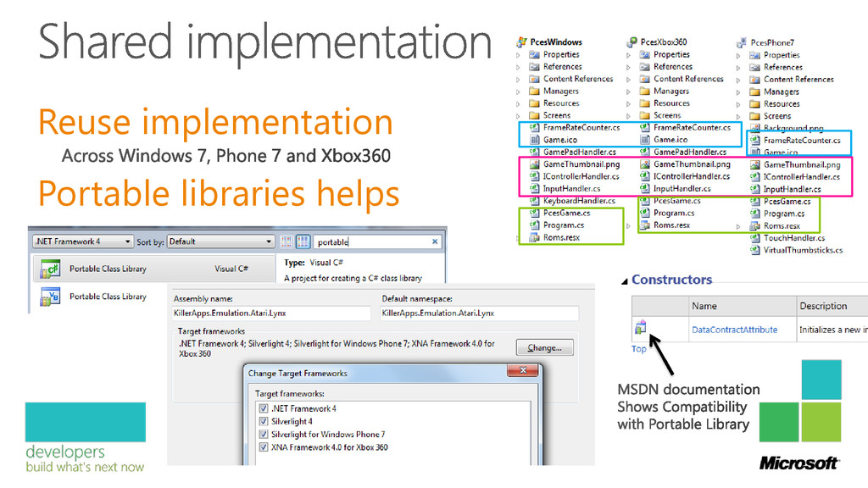Collapse the Constructors section triangle
Image resolution: width=868 pixels, height=488 pixels.
(x=625, y=281)
